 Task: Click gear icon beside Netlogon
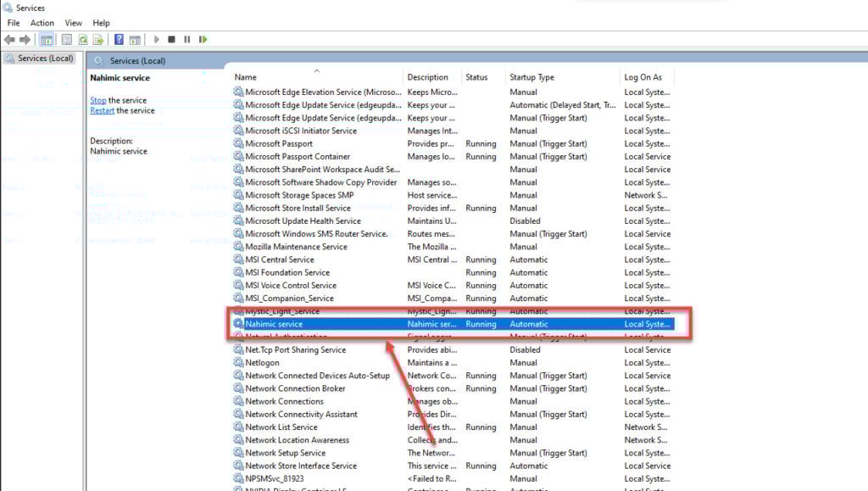(238, 363)
